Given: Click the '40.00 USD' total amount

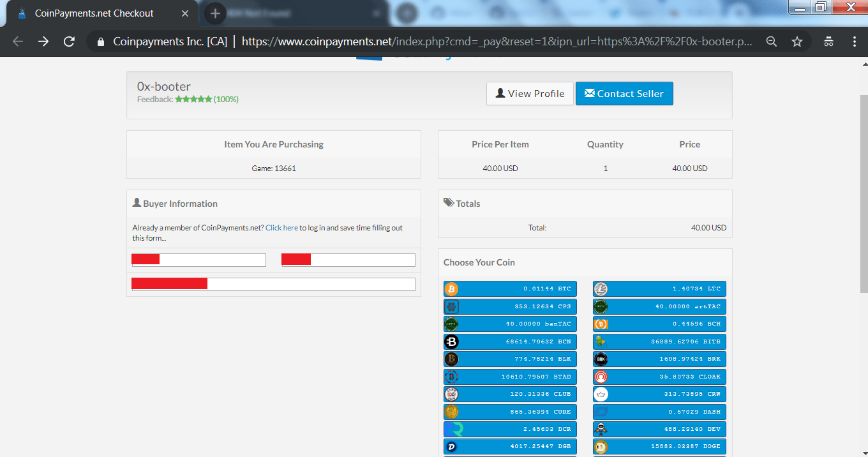Looking at the screenshot, I should (708, 228).
